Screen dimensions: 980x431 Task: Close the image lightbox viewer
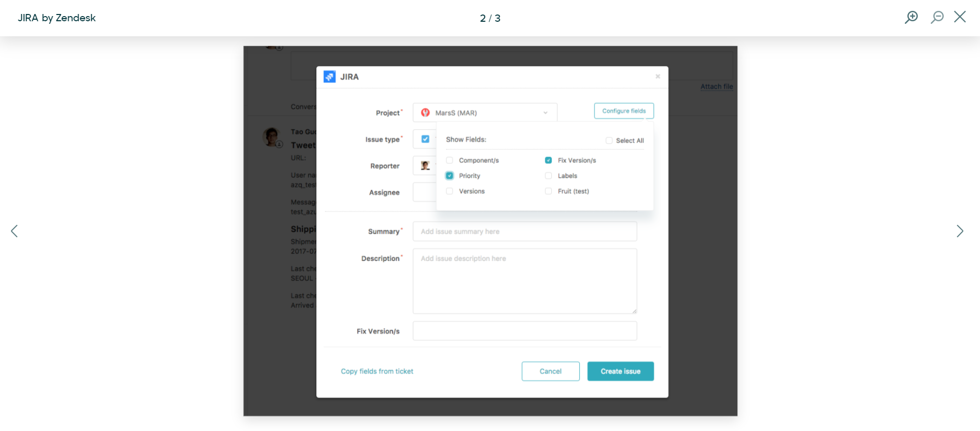click(x=960, y=17)
